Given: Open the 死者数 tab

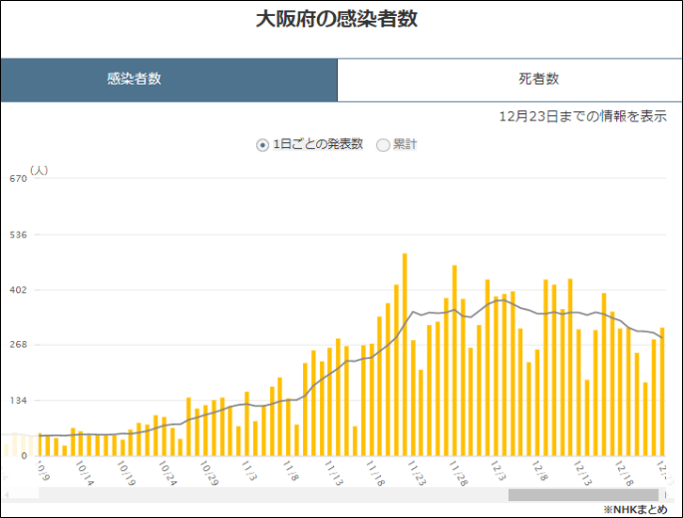Looking at the screenshot, I should [510, 80].
